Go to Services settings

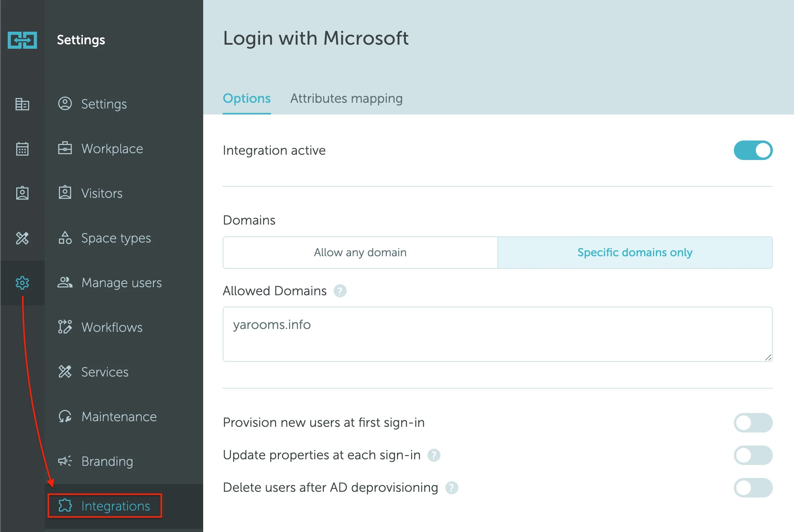point(124,372)
